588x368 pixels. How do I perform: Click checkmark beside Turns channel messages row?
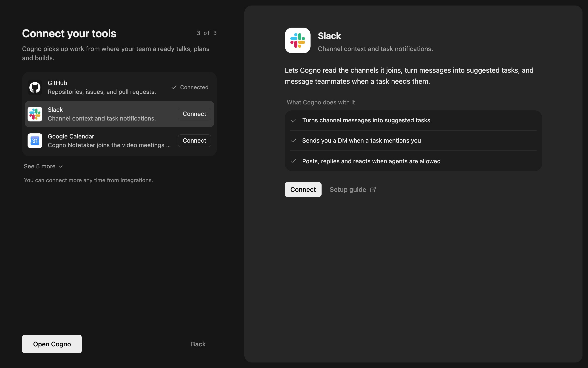pos(294,120)
